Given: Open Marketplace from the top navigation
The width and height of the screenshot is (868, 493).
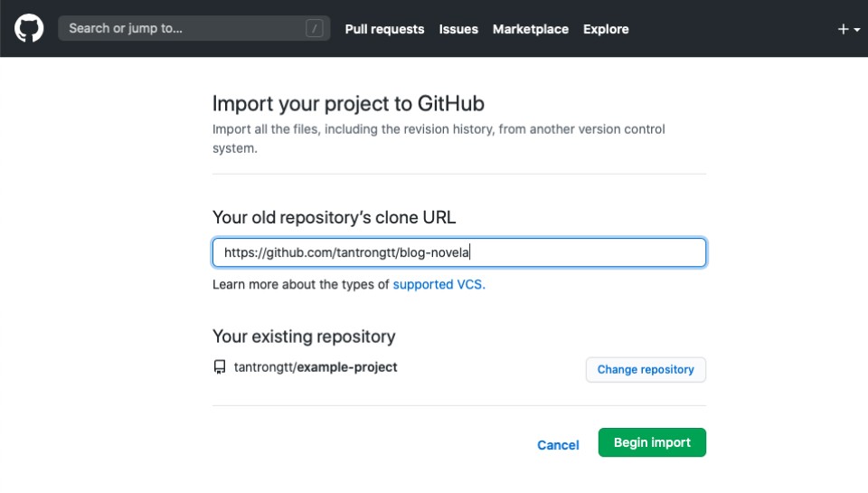Looking at the screenshot, I should 531,29.
